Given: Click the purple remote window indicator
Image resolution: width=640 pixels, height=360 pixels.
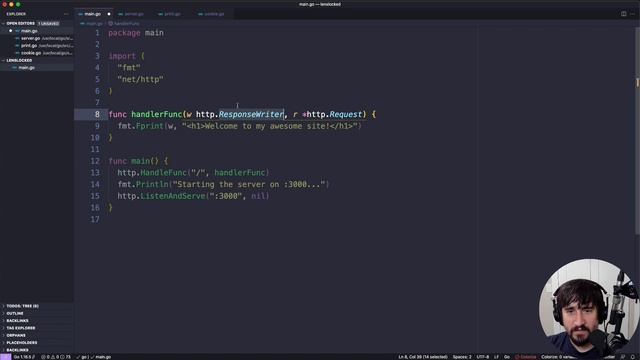Looking at the screenshot, I should (x=6, y=357).
